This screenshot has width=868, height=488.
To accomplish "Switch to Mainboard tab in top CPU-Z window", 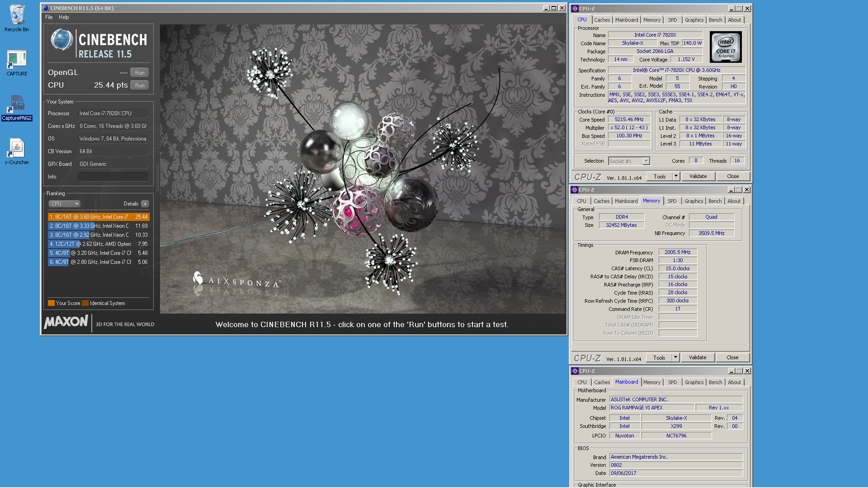I will point(627,20).
